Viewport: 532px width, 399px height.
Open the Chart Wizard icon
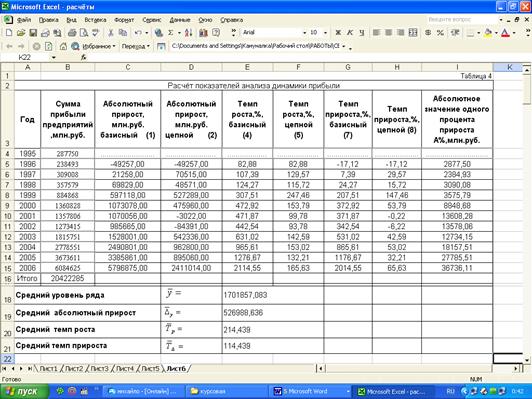pyautogui.click(x=203, y=33)
